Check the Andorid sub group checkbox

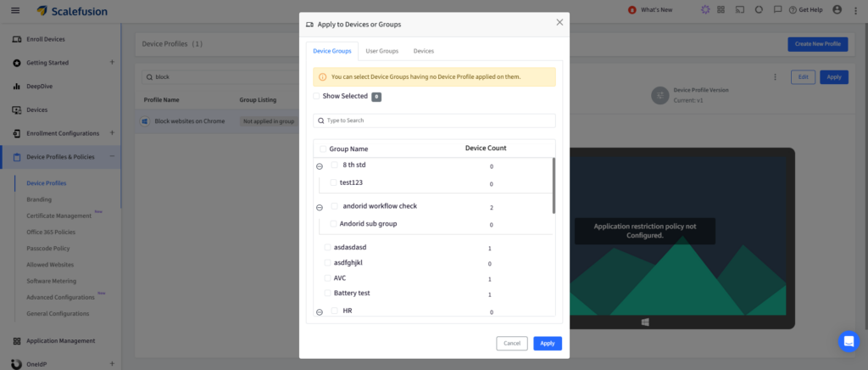333,224
